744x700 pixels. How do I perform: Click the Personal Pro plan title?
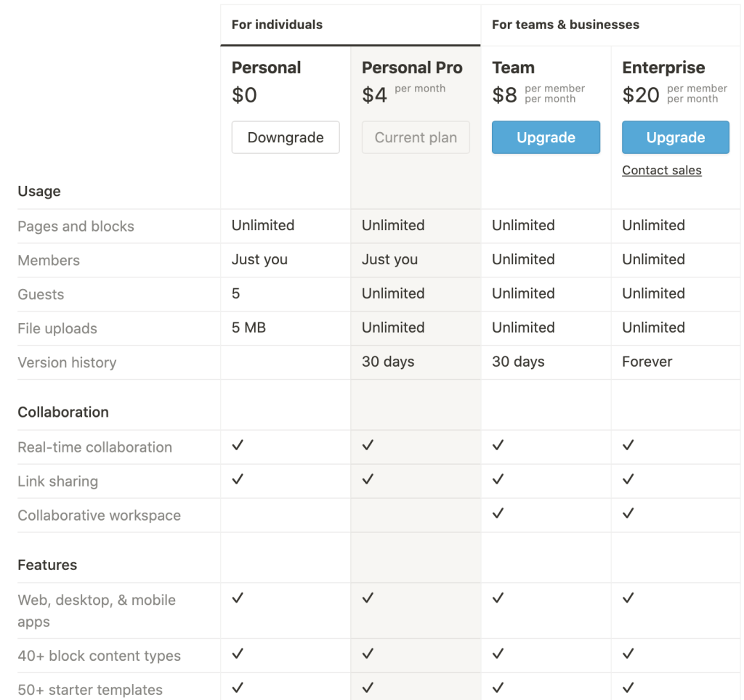[411, 68]
